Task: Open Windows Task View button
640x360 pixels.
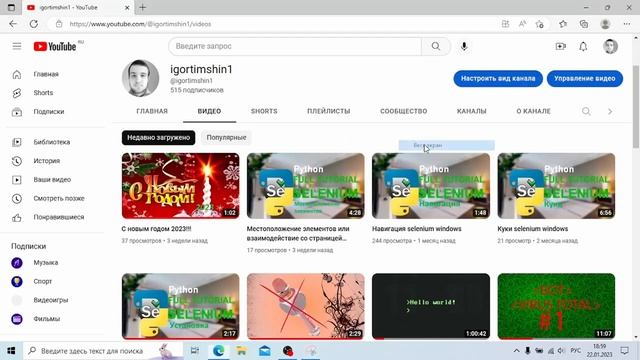Action: click(x=195, y=351)
